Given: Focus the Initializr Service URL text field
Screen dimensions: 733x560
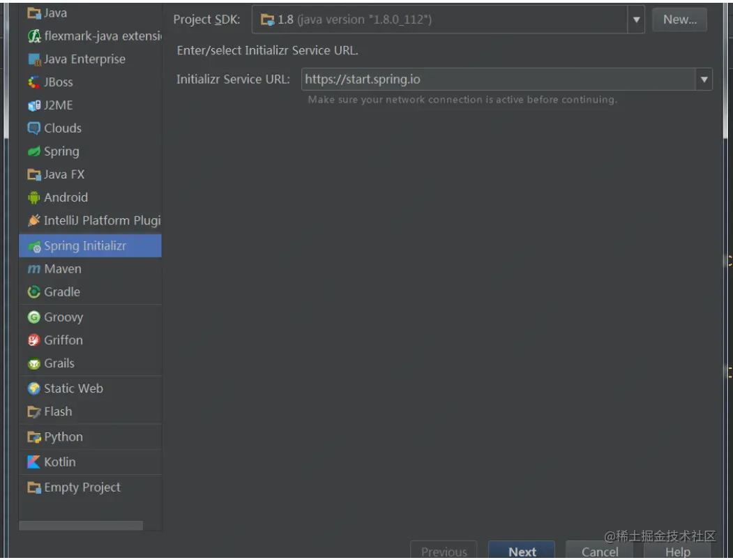Looking at the screenshot, I should click(499, 80).
